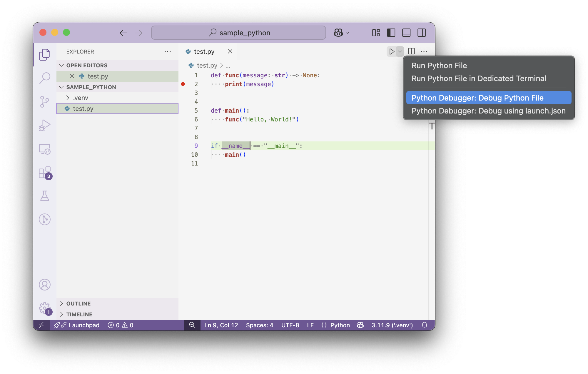Screen dimensions: 588x374
Task: Choose Run Python File menu item
Action: [x=489, y=66]
